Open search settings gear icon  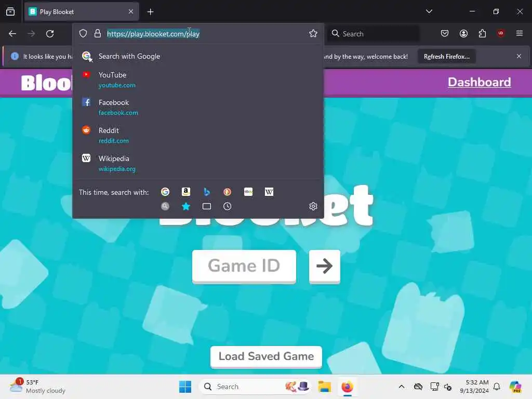click(x=313, y=206)
